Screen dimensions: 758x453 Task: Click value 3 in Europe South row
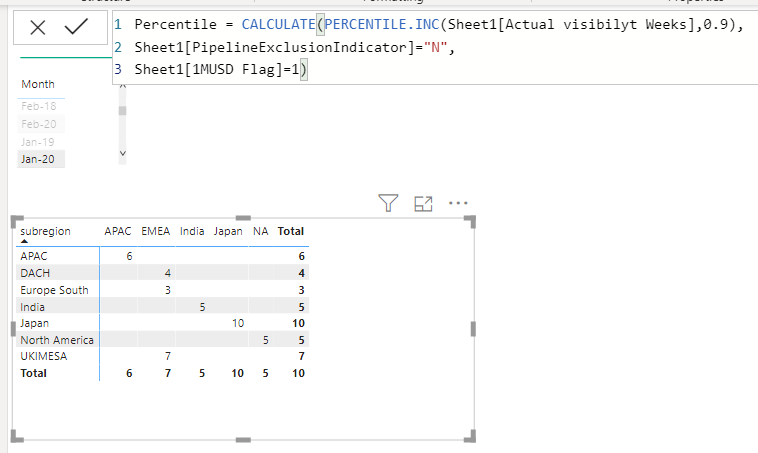point(168,290)
